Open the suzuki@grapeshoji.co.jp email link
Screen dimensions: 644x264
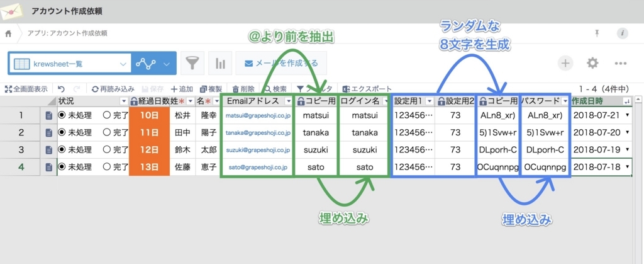coord(258,150)
